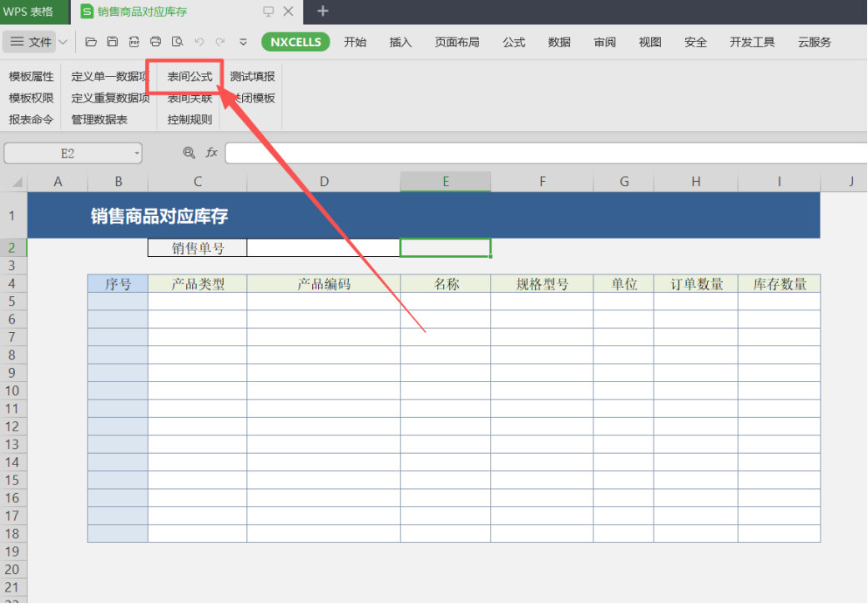This screenshot has height=604, width=868.
Task: Click the 表间公式 button
Action: 189,77
